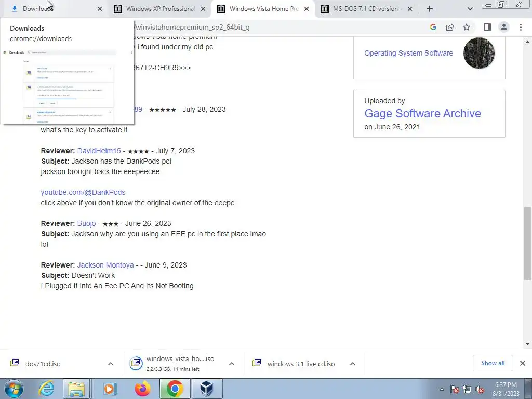
Task: Click the dos71cd.iso file icon
Action: pos(15,363)
